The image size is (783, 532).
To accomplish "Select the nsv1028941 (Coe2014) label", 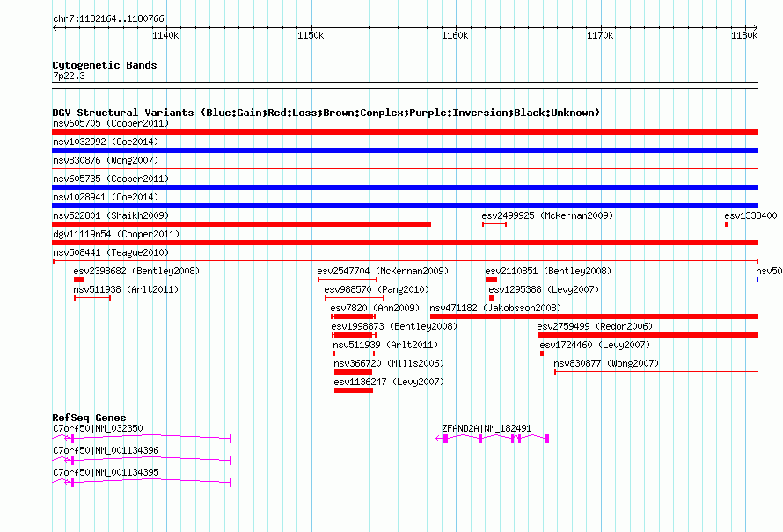I will coord(106,197).
